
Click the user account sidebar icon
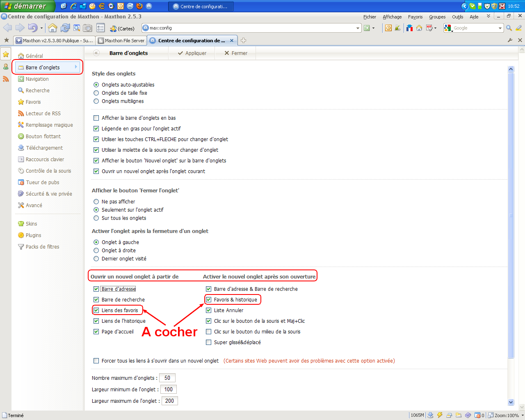click(6, 66)
